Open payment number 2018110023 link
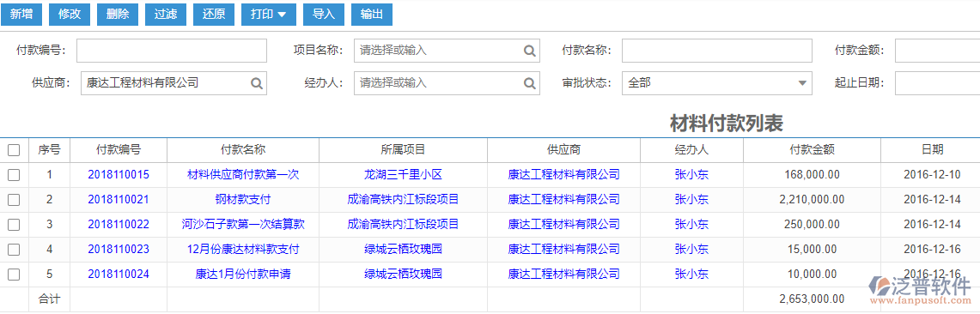980x314 pixels. click(x=119, y=250)
